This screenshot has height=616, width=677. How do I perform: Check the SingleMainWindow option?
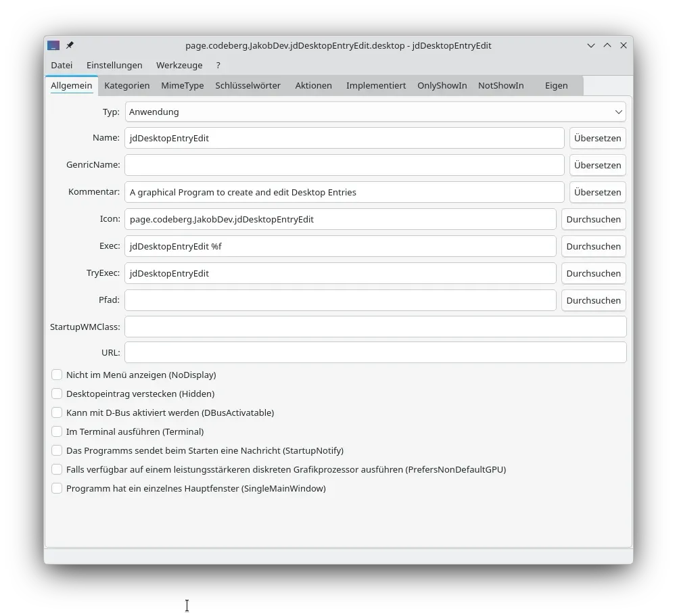pos(57,488)
